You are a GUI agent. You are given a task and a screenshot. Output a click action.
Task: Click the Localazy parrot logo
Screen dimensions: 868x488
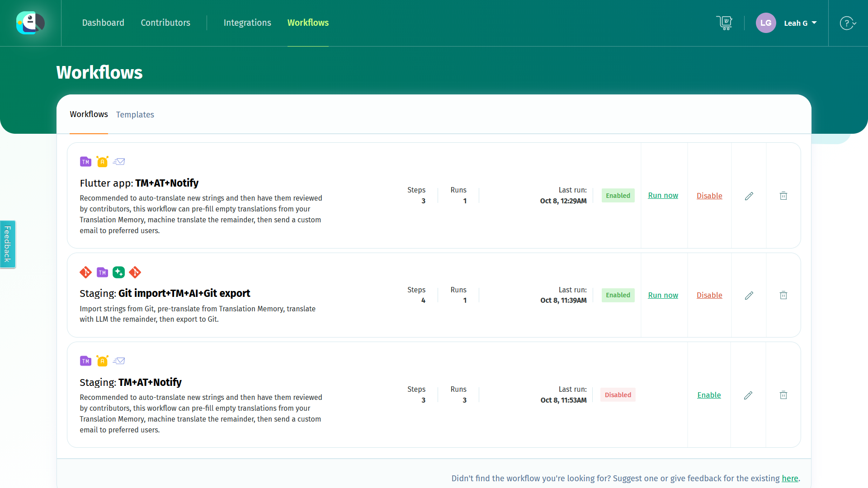pyautogui.click(x=30, y=23)
